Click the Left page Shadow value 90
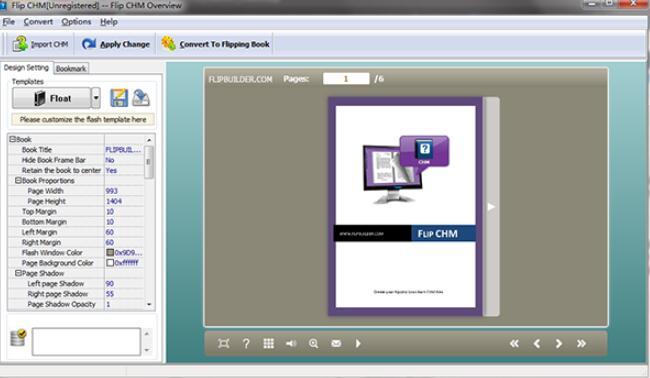650x378 pixels. pyautogui.click(x=109, y=284)
